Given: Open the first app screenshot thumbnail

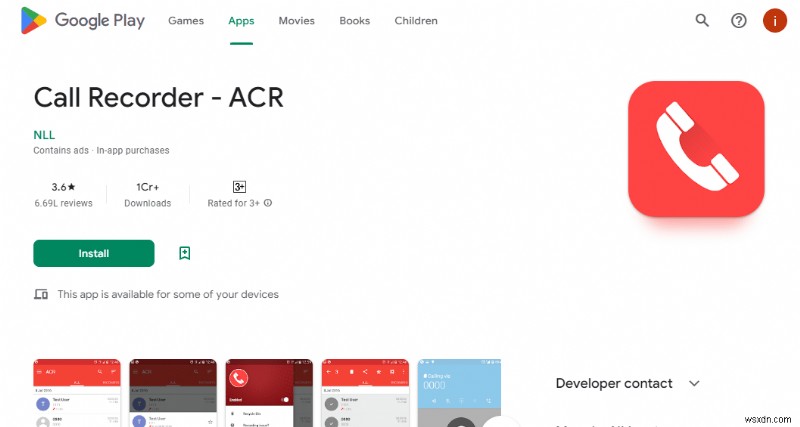Looking at the screenshot, I should point(76,392).
